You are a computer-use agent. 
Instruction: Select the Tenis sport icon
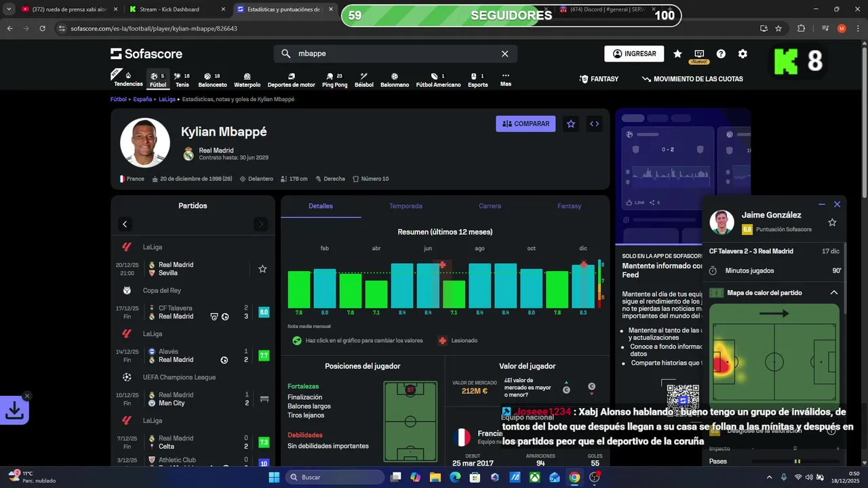point(182,80)
